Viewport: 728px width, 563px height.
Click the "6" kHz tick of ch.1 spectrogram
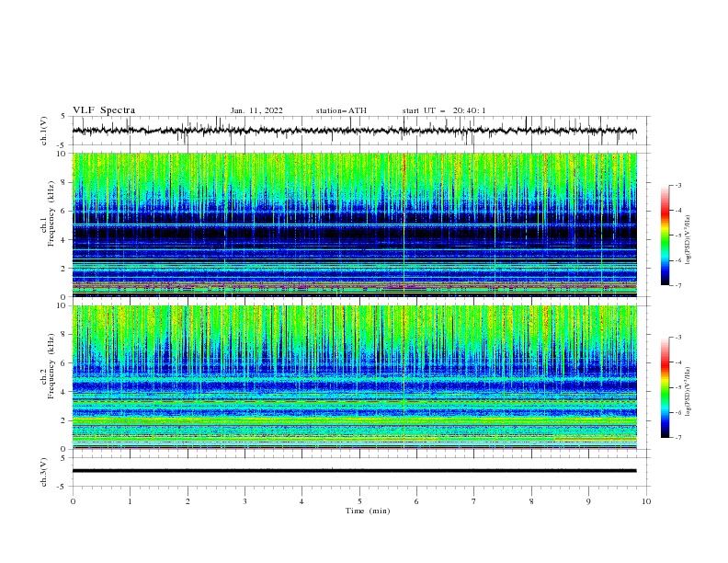[64, 211]
